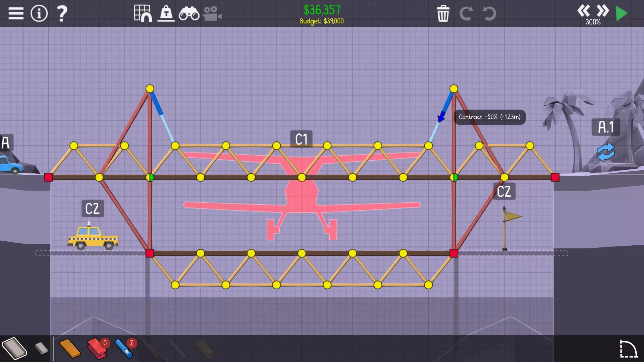Select the blue hydraulics material

[x=123, y=349]
